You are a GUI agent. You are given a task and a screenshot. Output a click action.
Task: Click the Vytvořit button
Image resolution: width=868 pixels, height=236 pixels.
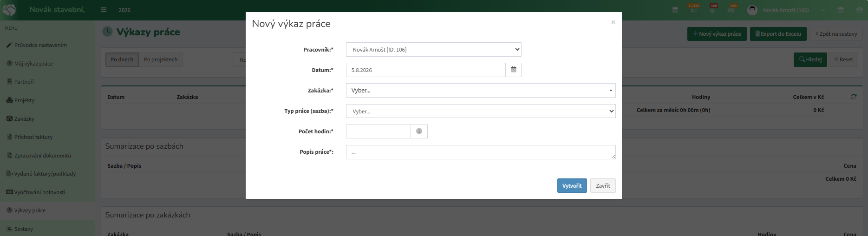coord(572,185)
